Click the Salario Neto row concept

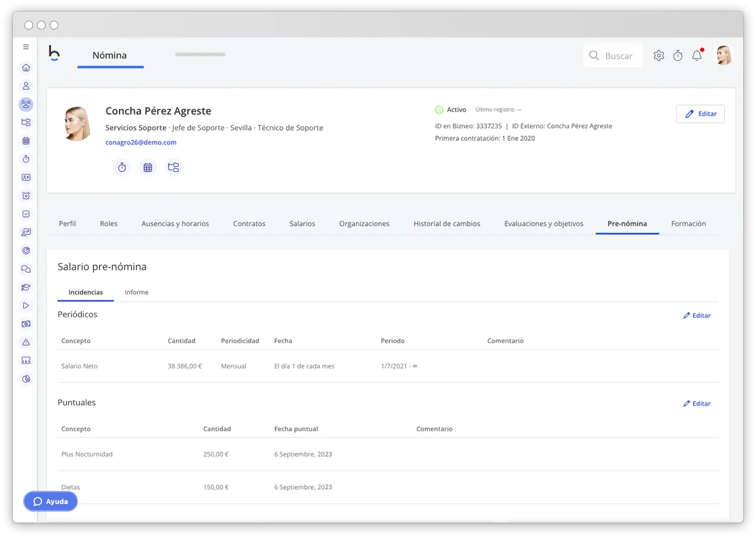coord(79,366)
